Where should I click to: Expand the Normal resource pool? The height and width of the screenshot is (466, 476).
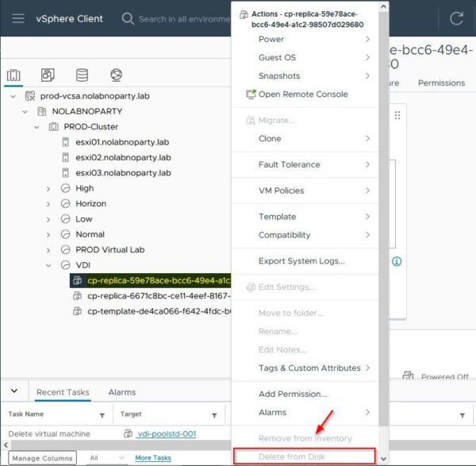[x=48, y=235]
